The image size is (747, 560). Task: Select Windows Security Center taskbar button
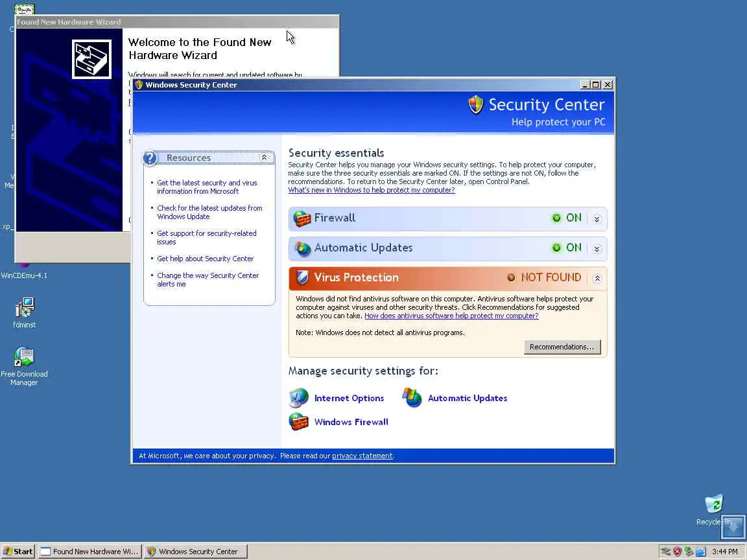[x=195, y=552]
